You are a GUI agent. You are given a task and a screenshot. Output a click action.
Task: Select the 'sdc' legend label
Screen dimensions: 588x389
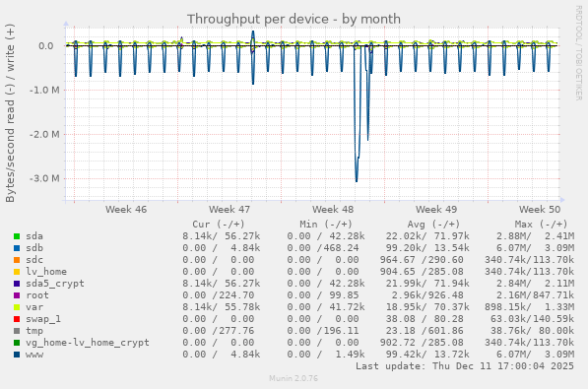point(34,260)
